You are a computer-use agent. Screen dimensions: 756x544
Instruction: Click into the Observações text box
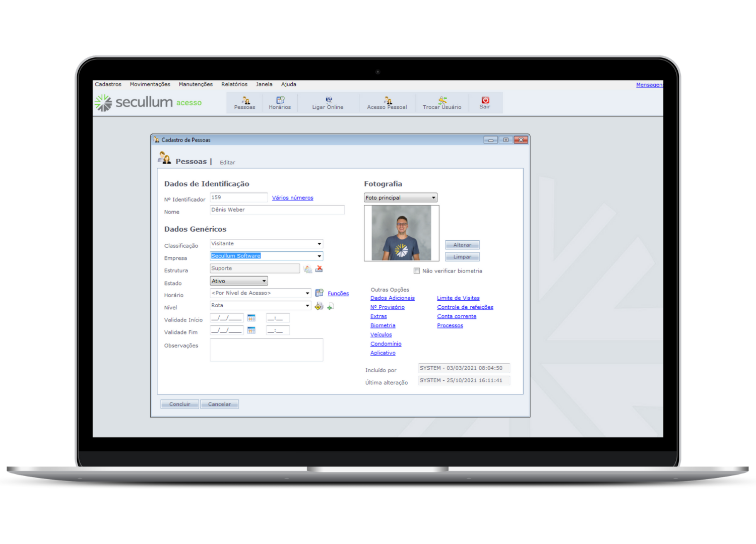pyautogui.click(x=266, y=350)
